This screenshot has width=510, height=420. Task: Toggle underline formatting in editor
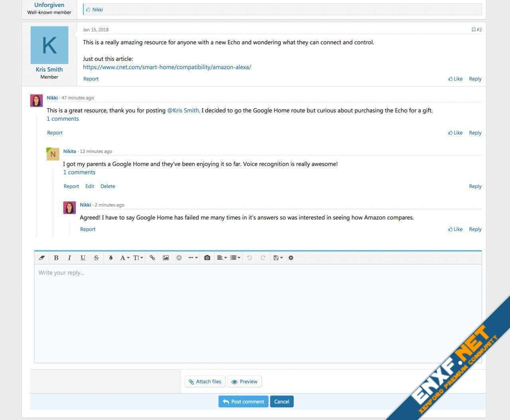click(x=83, y=258)
